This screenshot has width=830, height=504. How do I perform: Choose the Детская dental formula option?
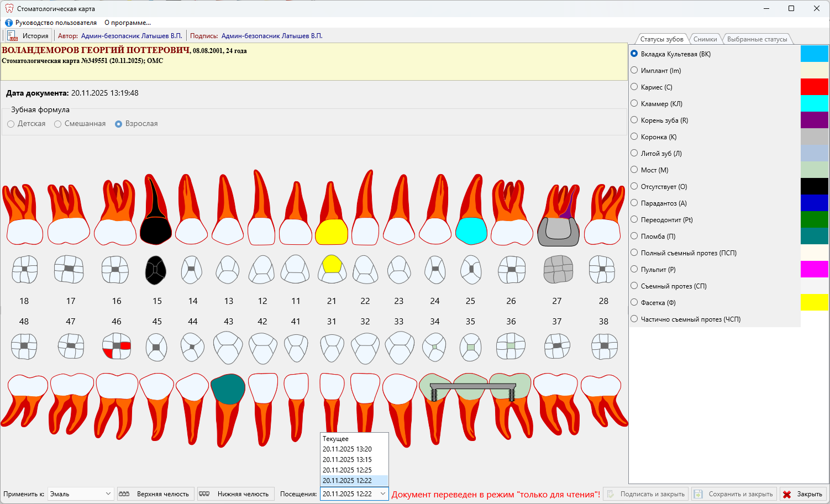click(11, 124)
